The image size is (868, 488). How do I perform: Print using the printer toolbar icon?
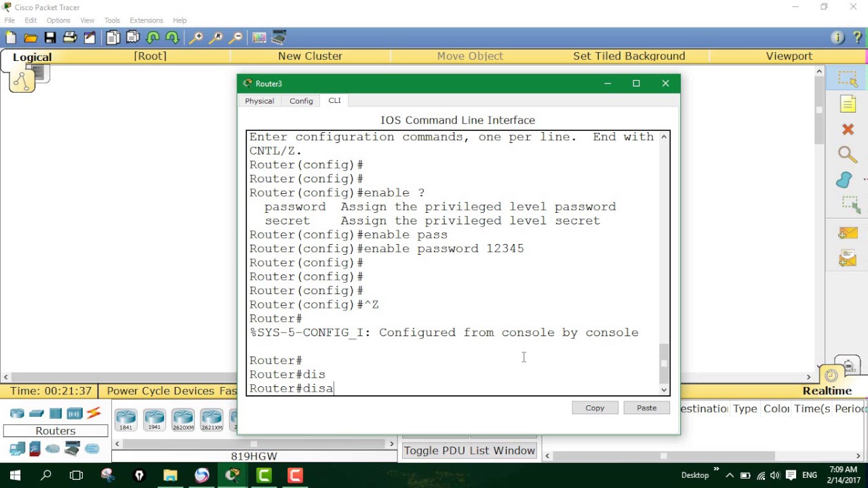pos(69,38)
